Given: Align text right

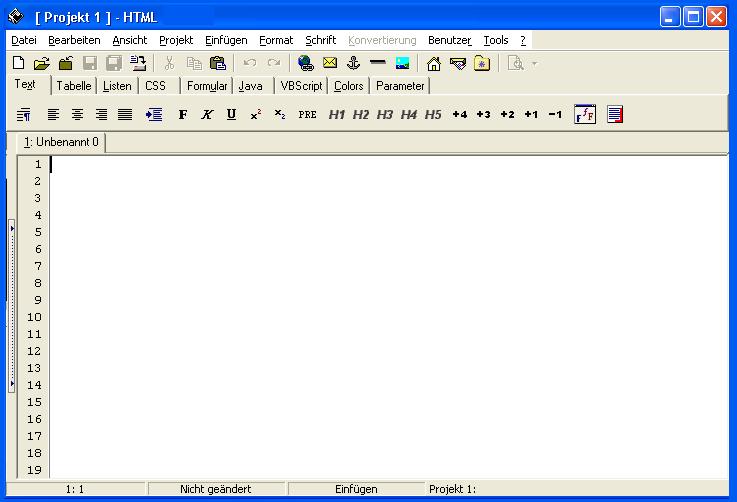Looking at the screenshot, I should pyautogui.click(x=101, y=114).
